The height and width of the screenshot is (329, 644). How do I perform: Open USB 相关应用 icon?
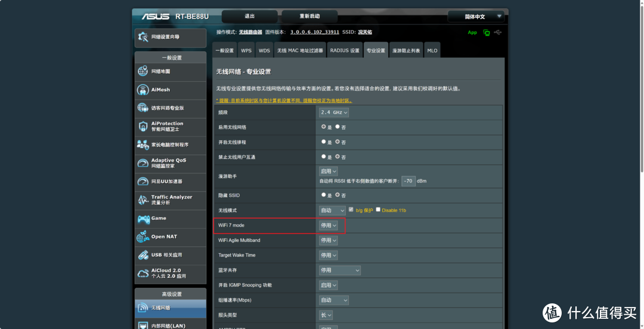143,255
